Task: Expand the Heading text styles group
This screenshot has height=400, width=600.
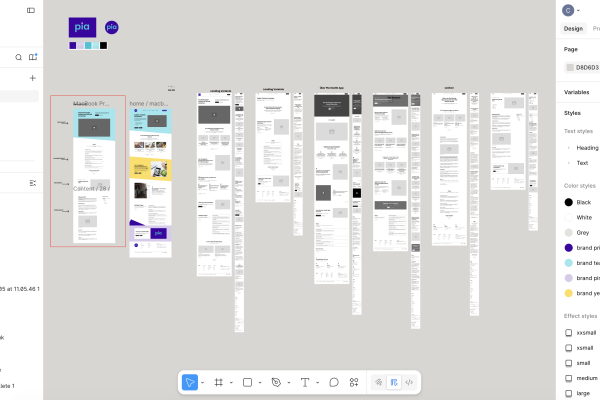Action: tap(569, 148)
